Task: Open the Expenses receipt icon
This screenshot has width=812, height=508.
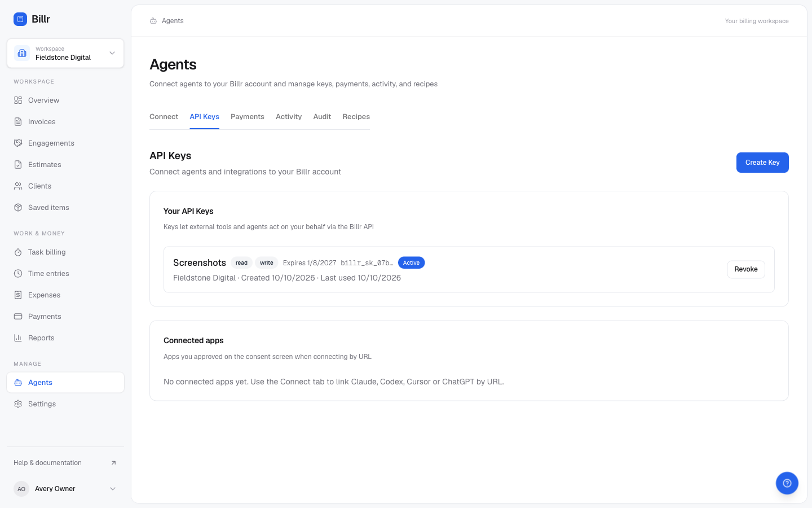Action: coord(18,295)
